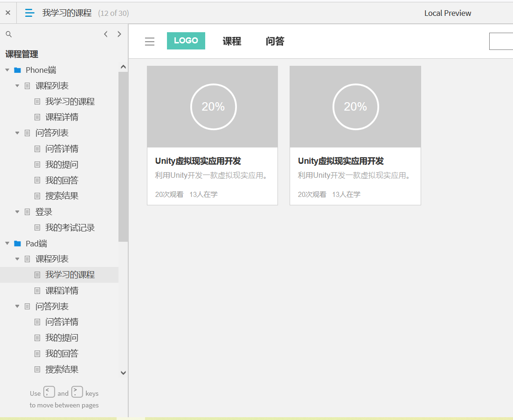The height and width of the screenshot is (420, 513).
Task: Click 20次观看 on the left card
Action: point(169,195)
